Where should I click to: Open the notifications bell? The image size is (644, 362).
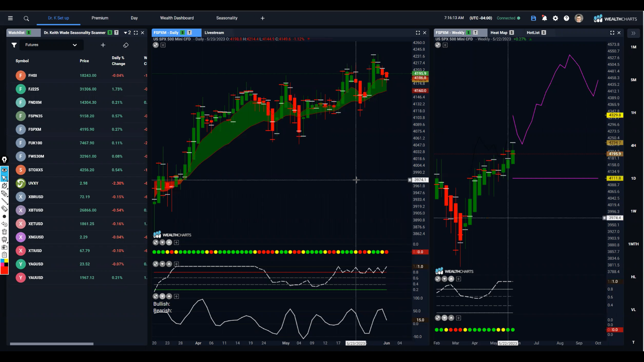pos(544,18)
